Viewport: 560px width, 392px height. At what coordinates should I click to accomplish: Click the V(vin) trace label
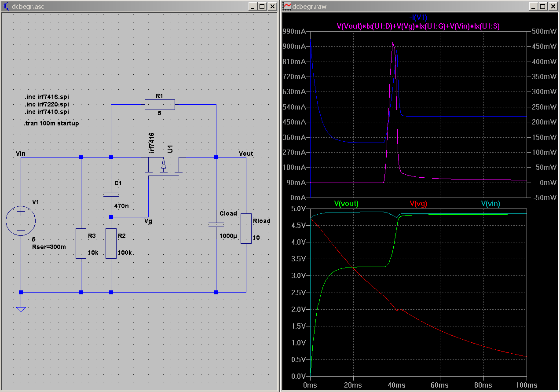(490, 204)
